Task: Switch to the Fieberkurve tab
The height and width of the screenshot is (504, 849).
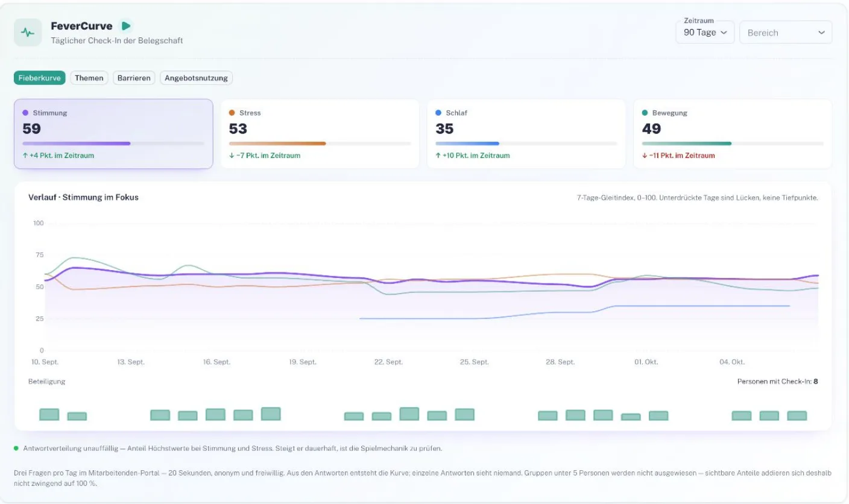Action: coord(40,78)
